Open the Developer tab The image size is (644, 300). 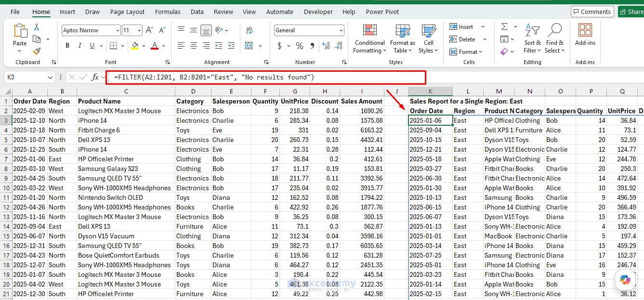[x=318, y=12]
